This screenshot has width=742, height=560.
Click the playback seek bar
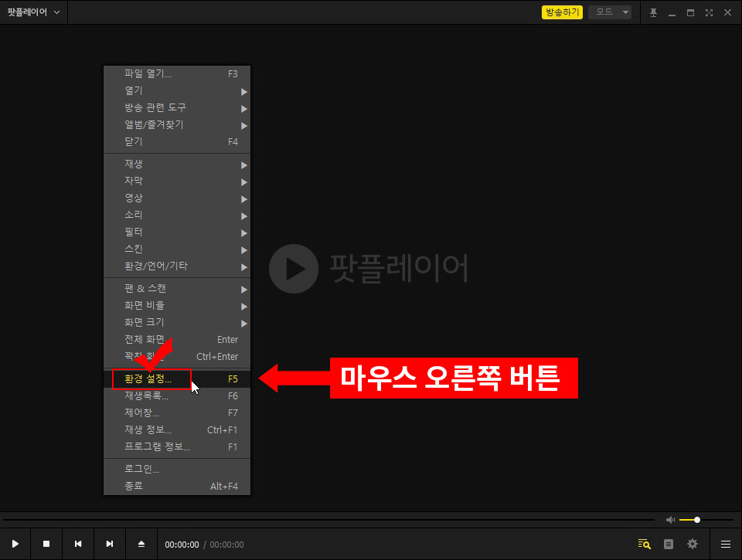click(328, 520)
